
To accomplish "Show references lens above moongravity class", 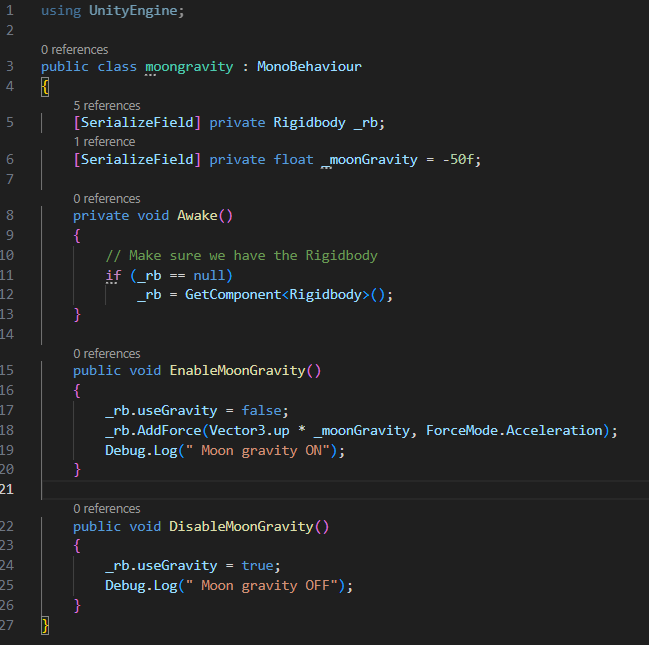I will pyautogui.click(x=75, y=49).
